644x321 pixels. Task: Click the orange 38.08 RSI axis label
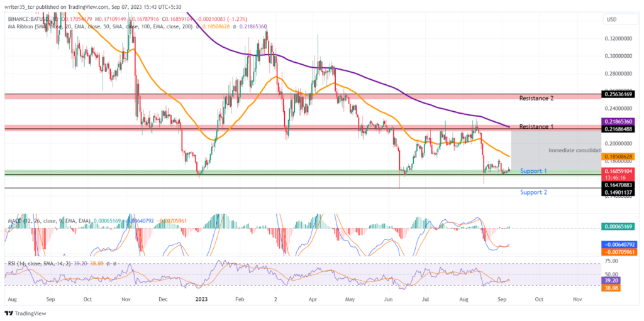pyautogui.click(x=611, y=288)
